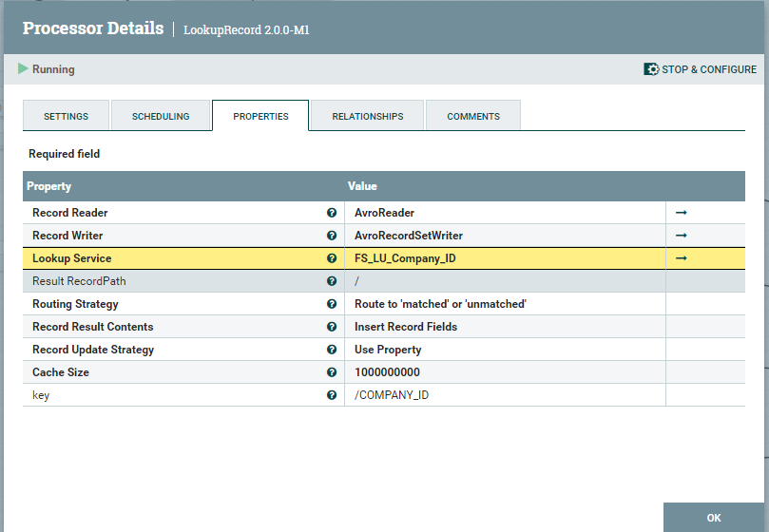This screenshot has width=769, height=532.
Task: Select the Record Reader property name
Action: [x=70, y=213]
